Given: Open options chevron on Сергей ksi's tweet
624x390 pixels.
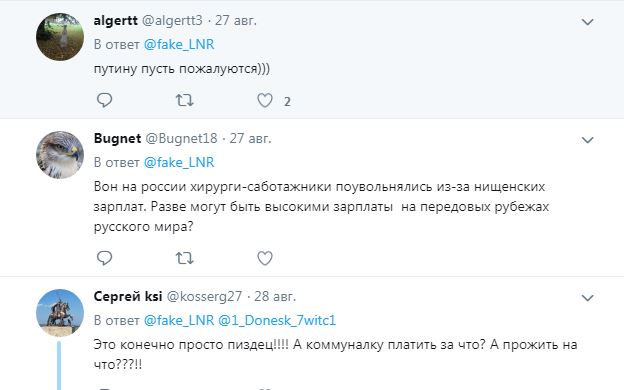Looking at the screenshot, I should (x=587, y=298).
